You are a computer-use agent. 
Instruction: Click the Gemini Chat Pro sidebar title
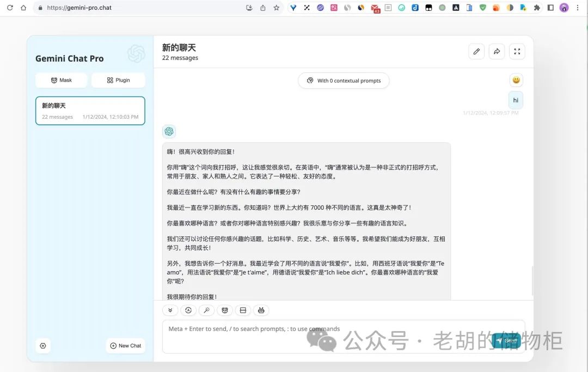click(x=69, y=58)
